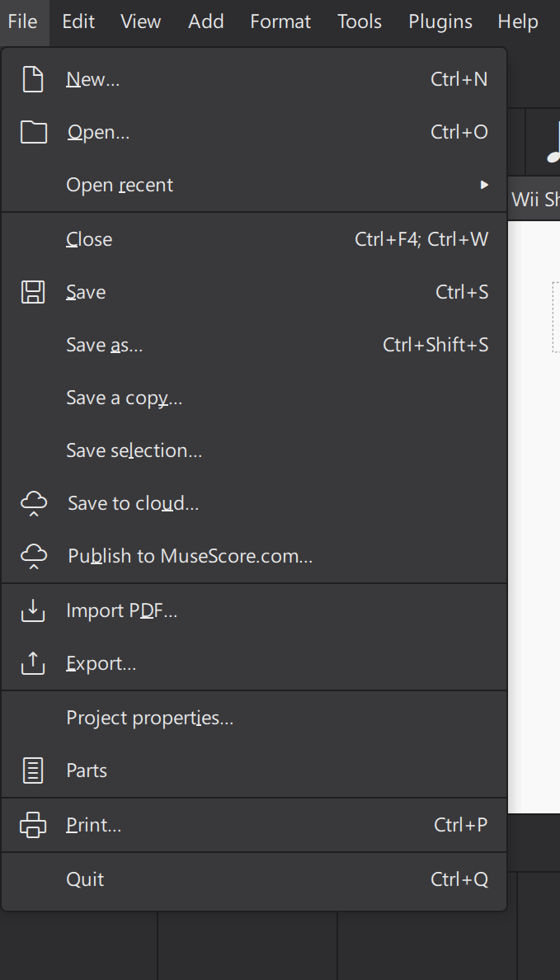Viewport: 560px width, 980px height.
Task: Open the Plugins menu
Action: click(x=440, y=21)
